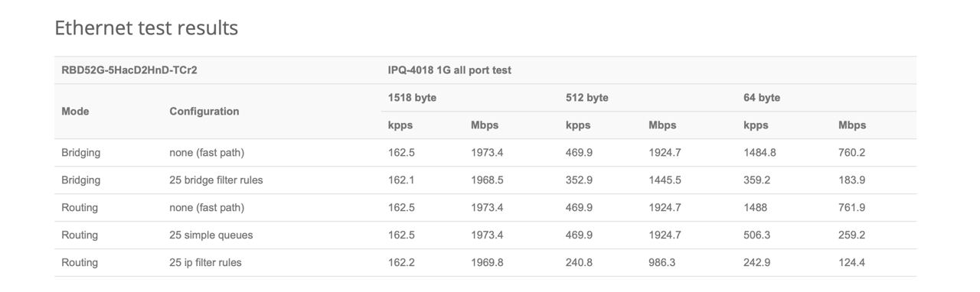Click the 25 bridge filter rules cell

click(x=216, y=180)
